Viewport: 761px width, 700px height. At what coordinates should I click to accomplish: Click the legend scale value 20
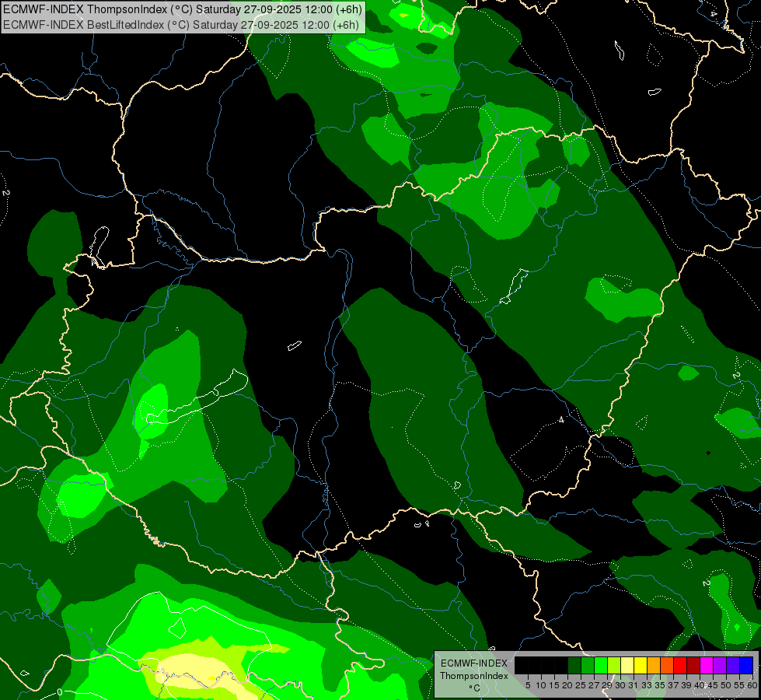pyautogui.click(x=567, y=685)
